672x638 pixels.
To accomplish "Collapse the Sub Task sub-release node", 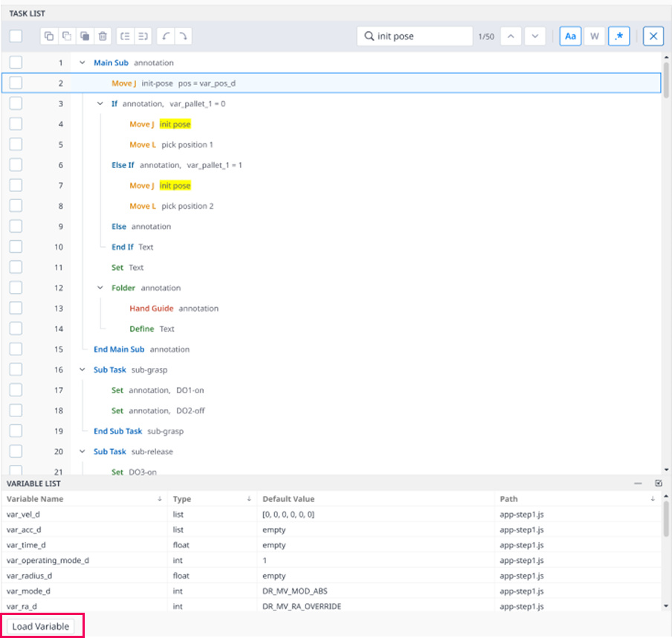I will pyautogui.click(x=83, y=451).
